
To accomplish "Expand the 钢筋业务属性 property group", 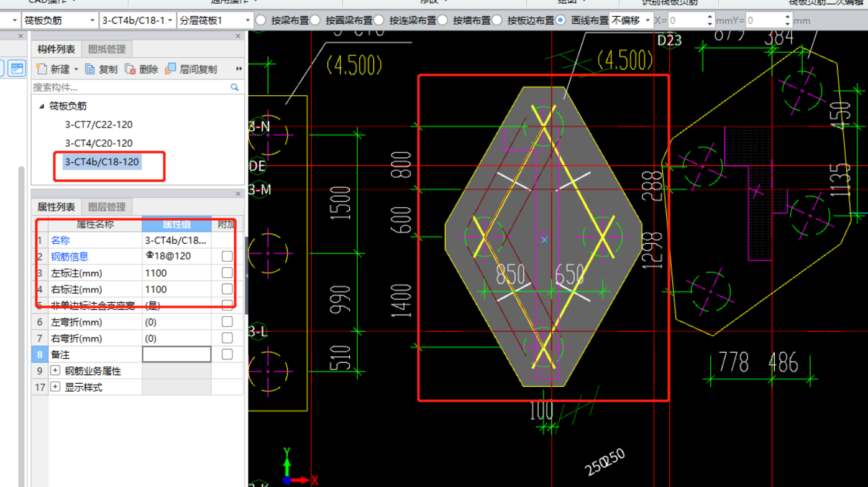I will coord(55,371).
